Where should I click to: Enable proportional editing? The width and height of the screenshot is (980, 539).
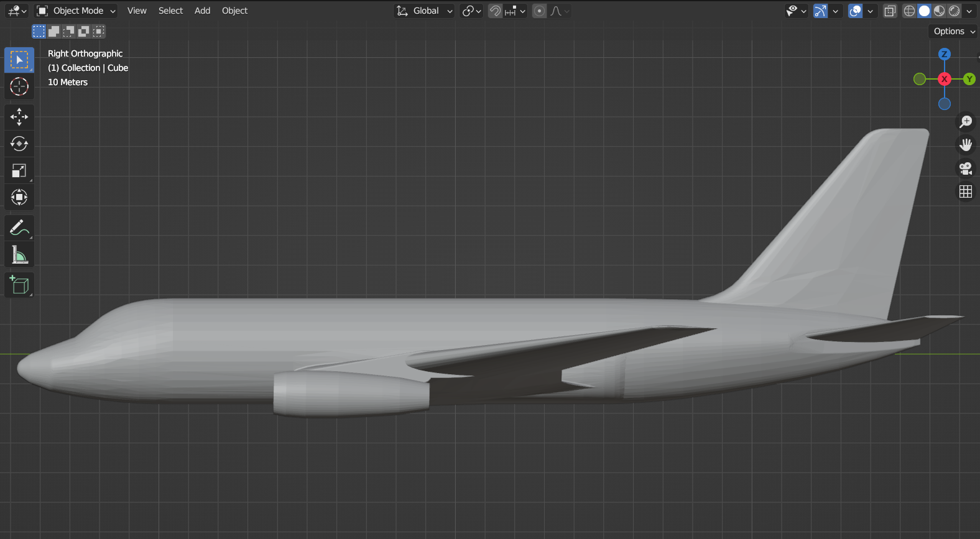pos(539,11)
